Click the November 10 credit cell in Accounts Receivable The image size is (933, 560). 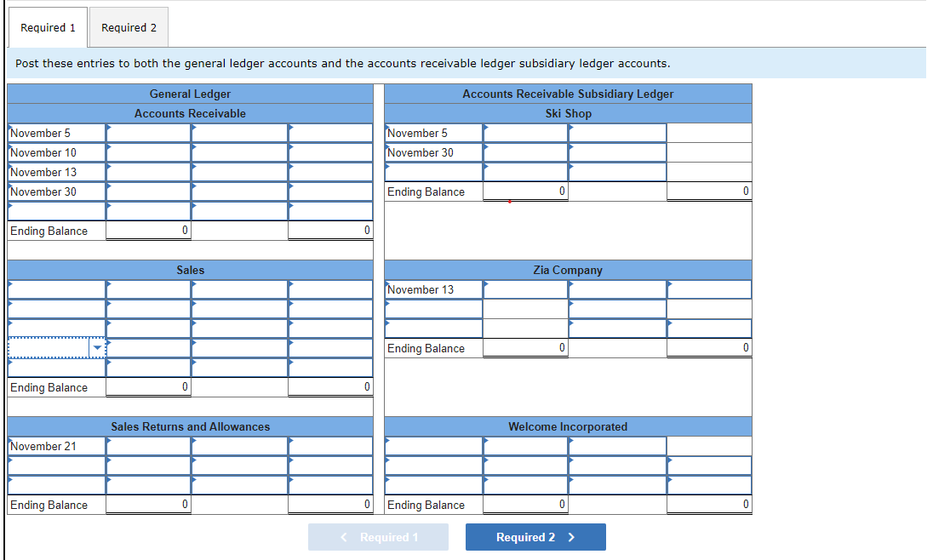tap(330, 152)
